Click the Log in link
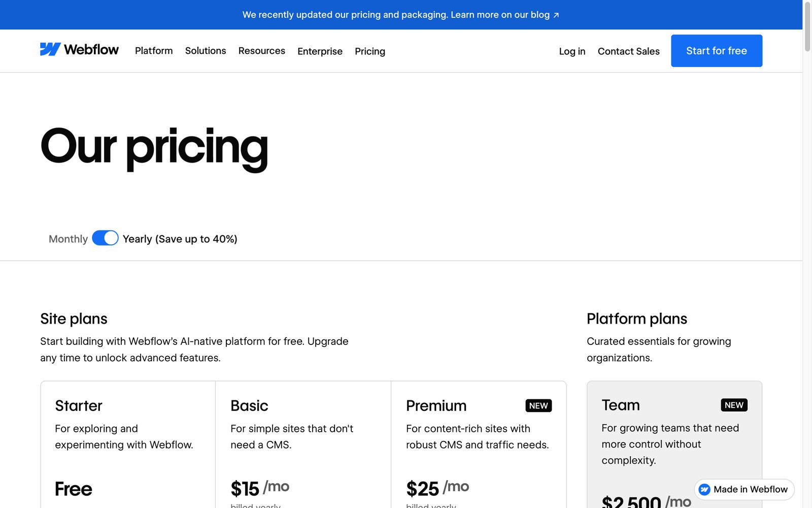812x508 pixels. (x=572, y=51)
